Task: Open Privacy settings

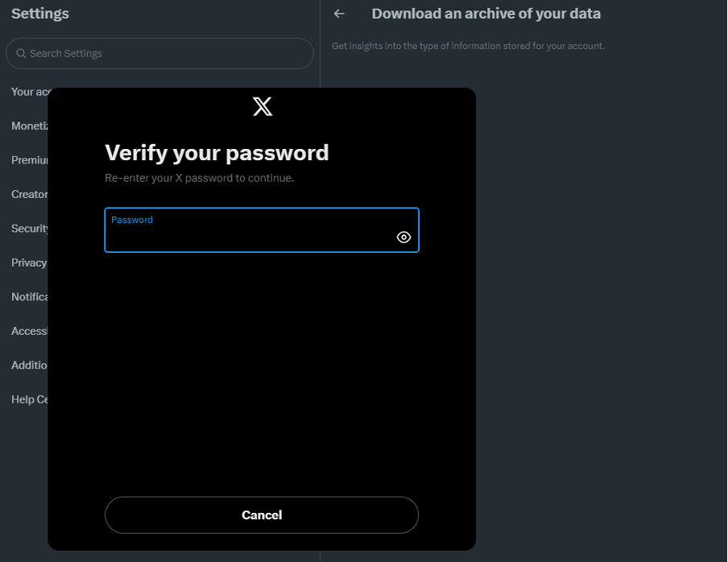Action: tap(28, 262)
